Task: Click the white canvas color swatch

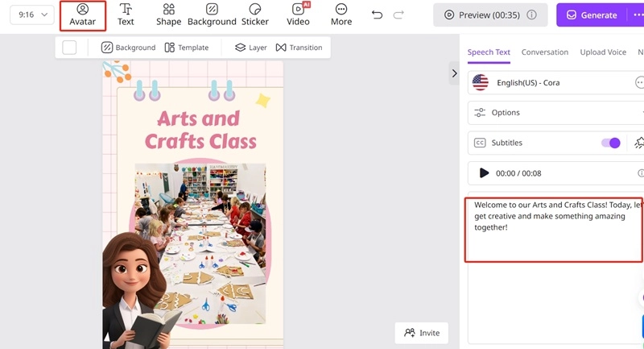Action: click(x=69, y=48)
